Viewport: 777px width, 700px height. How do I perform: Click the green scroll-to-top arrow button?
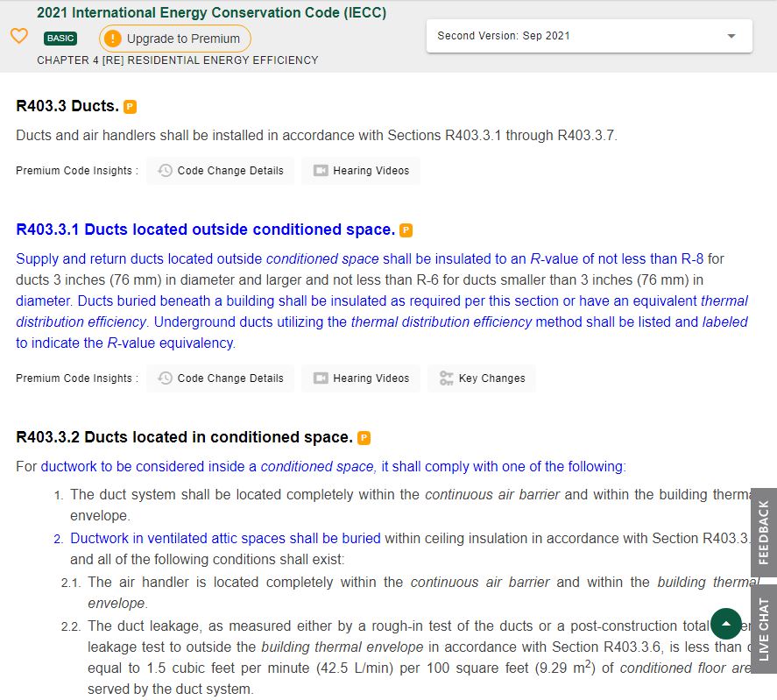725,624
